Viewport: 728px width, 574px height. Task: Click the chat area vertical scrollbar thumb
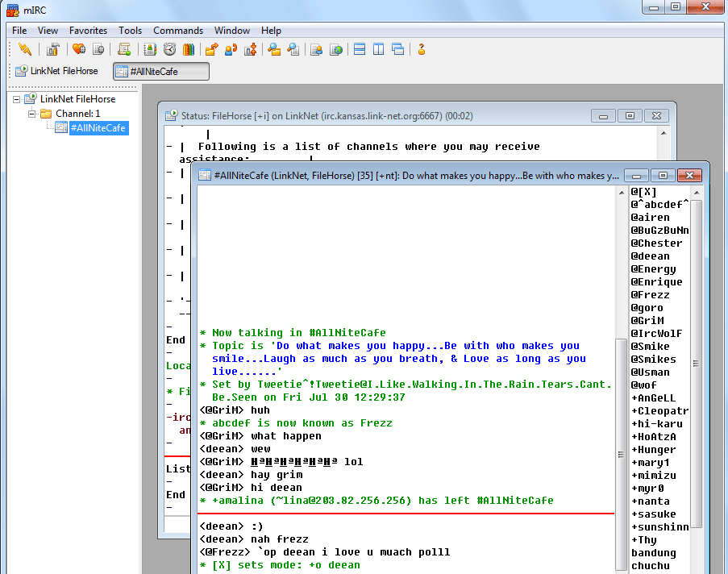click(621, 454)
